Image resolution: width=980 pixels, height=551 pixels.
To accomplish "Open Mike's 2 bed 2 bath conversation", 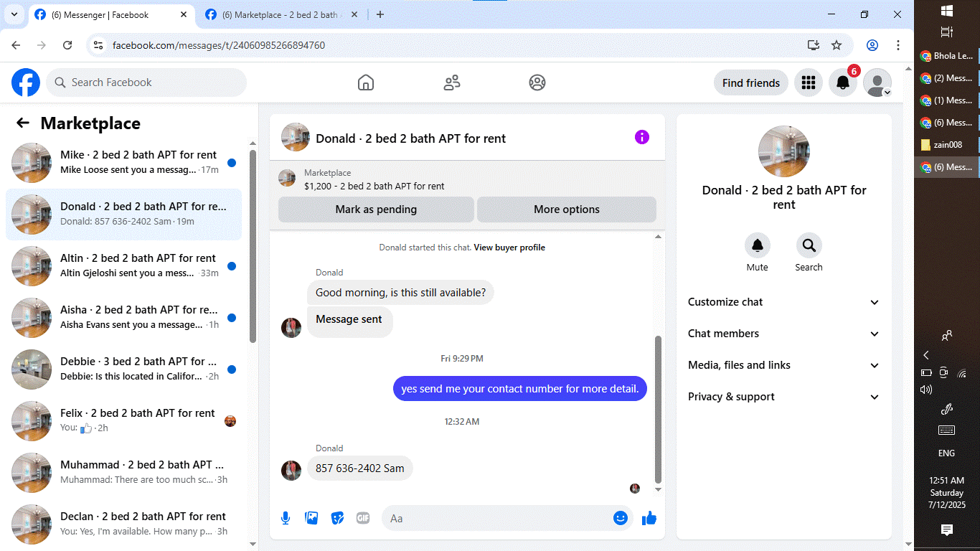I will (123, 163).
